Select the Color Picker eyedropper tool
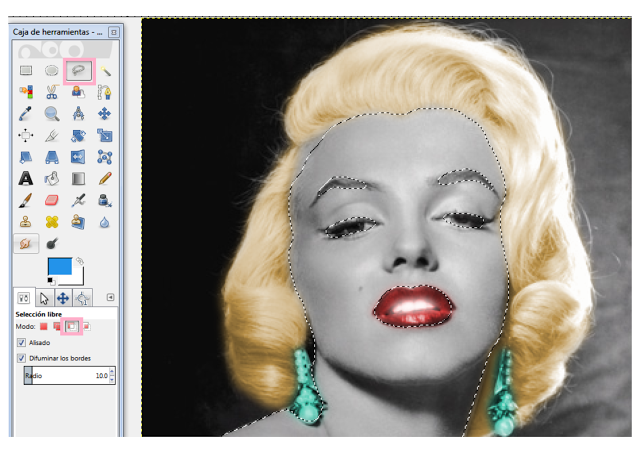This screenshot has height=453, width=640. point(25,113)
